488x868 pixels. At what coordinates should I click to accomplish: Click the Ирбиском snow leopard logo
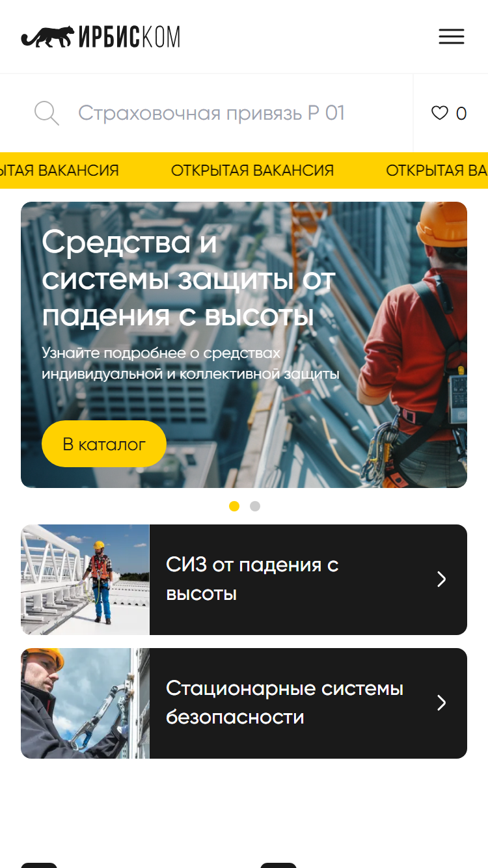tap(100, 37)
